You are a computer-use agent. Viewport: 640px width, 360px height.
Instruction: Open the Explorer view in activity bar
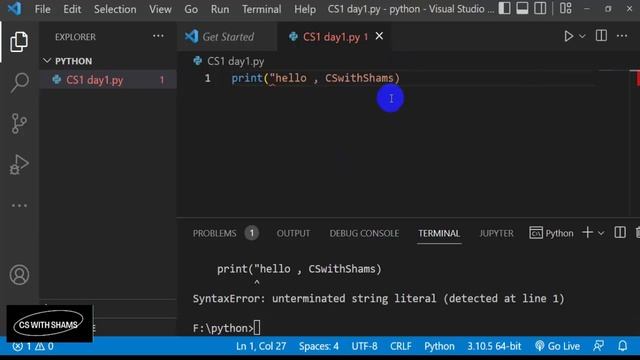[19, 42]
